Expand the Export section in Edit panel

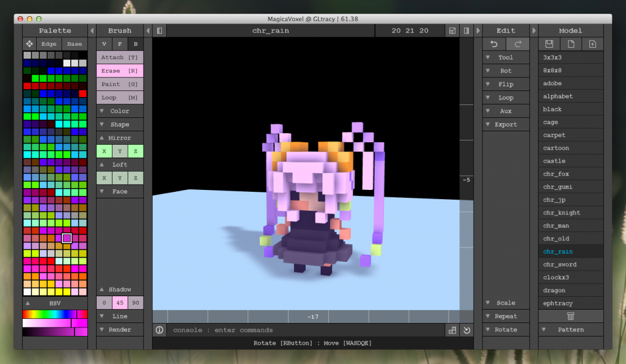506,124
